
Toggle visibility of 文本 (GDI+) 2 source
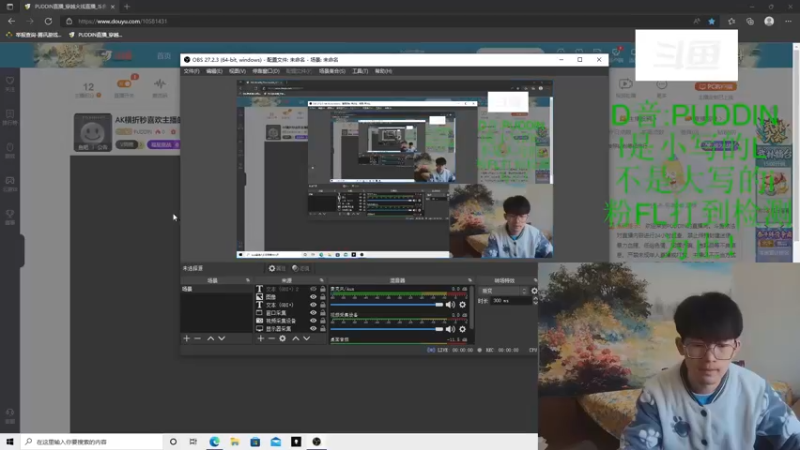[x=313, y=289]
